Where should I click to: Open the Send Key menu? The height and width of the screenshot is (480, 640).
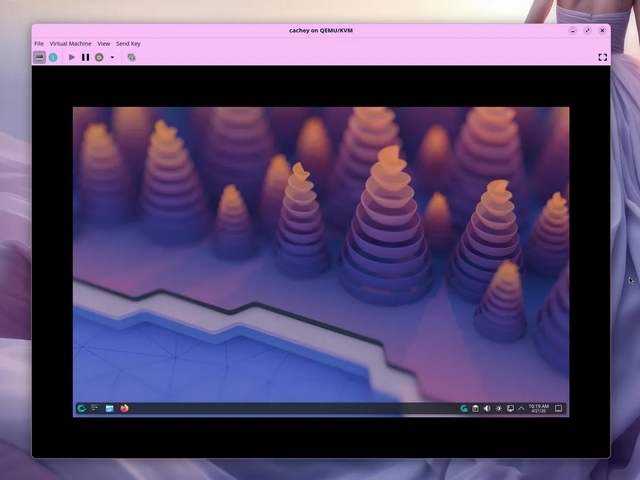tap(128, 43)
